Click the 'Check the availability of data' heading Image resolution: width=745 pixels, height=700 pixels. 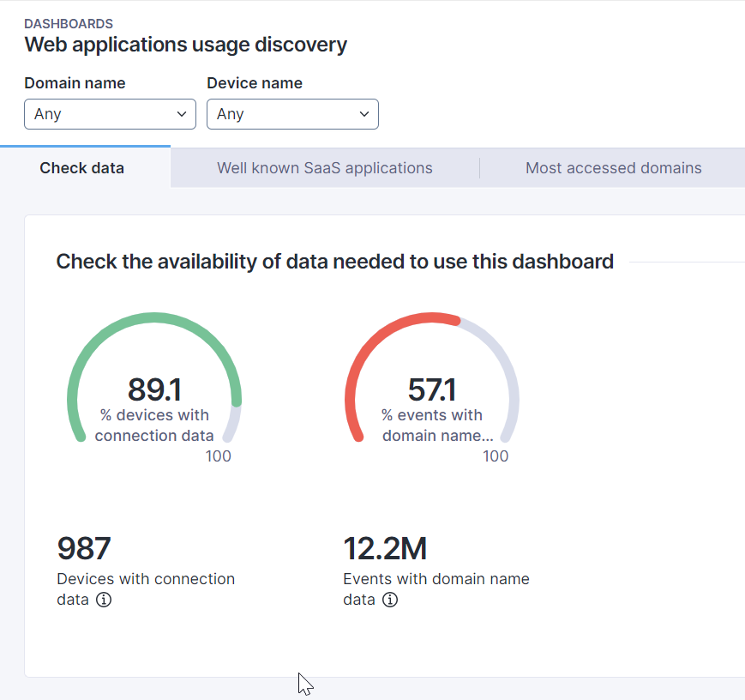pos(335,262)
